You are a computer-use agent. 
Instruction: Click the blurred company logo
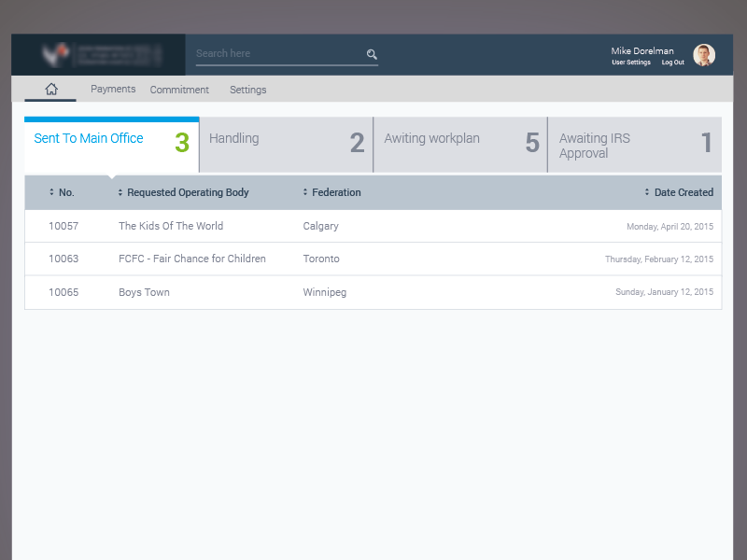point(98,54)
